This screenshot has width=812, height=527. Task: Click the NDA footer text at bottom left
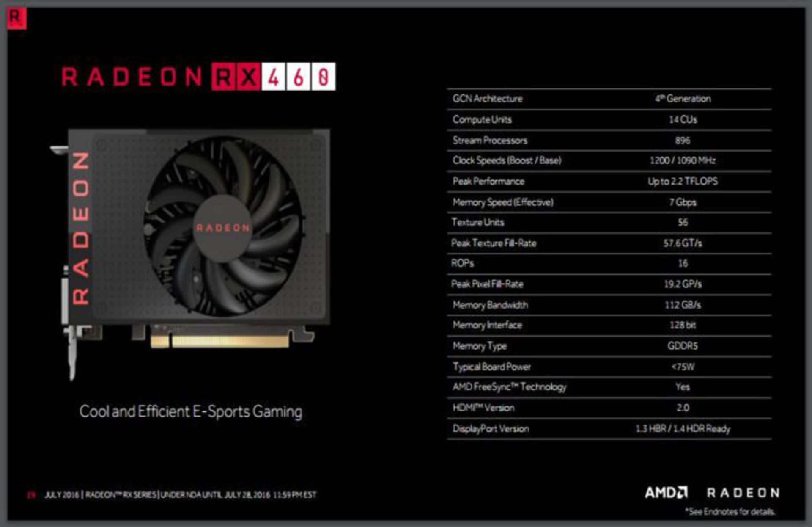180,494
